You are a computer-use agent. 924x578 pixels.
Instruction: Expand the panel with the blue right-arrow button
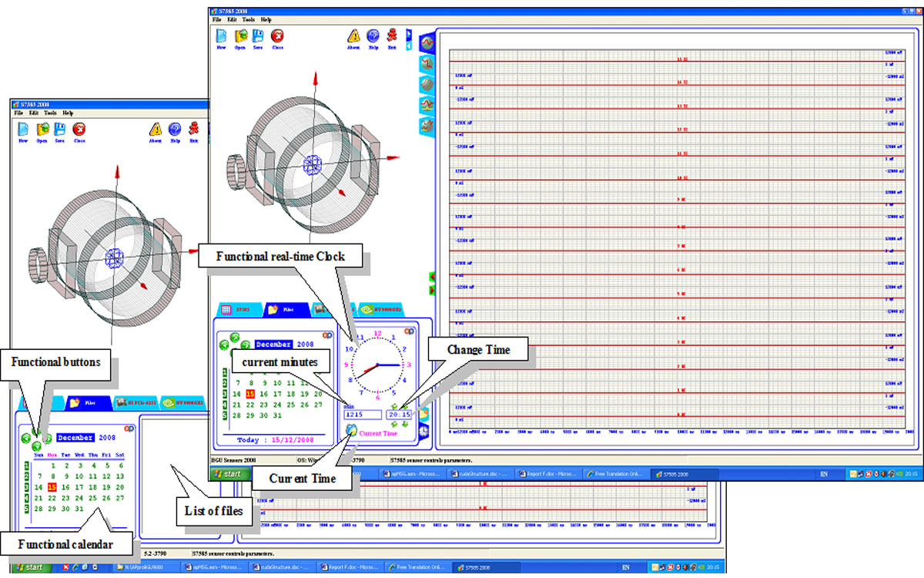[409, 33]
